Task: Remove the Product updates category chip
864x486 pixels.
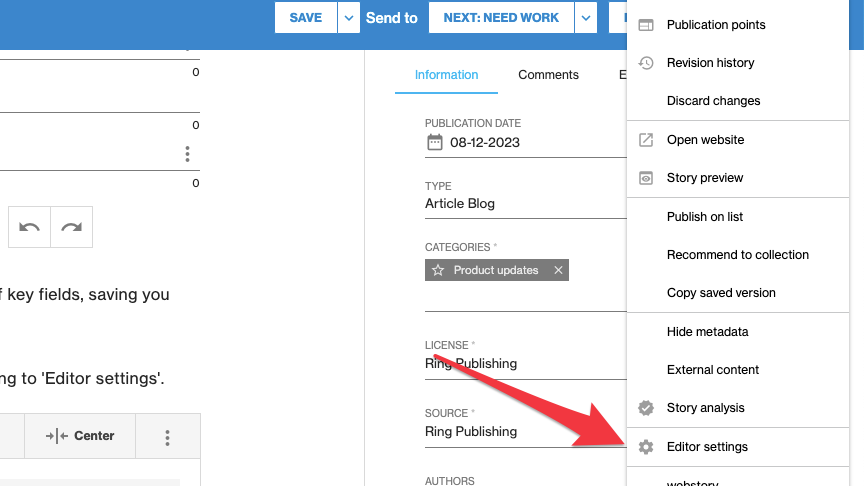Action: [x=559, y=270]
